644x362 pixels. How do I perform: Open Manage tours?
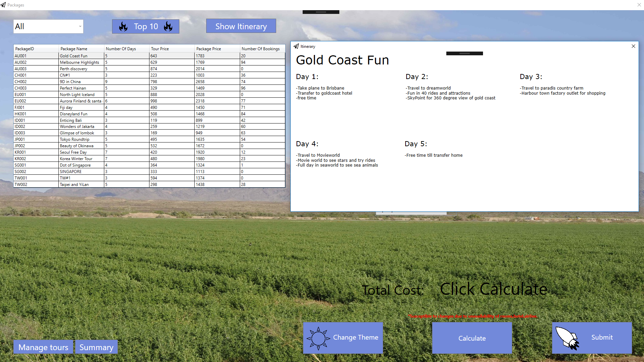click(x=43, y=347)
